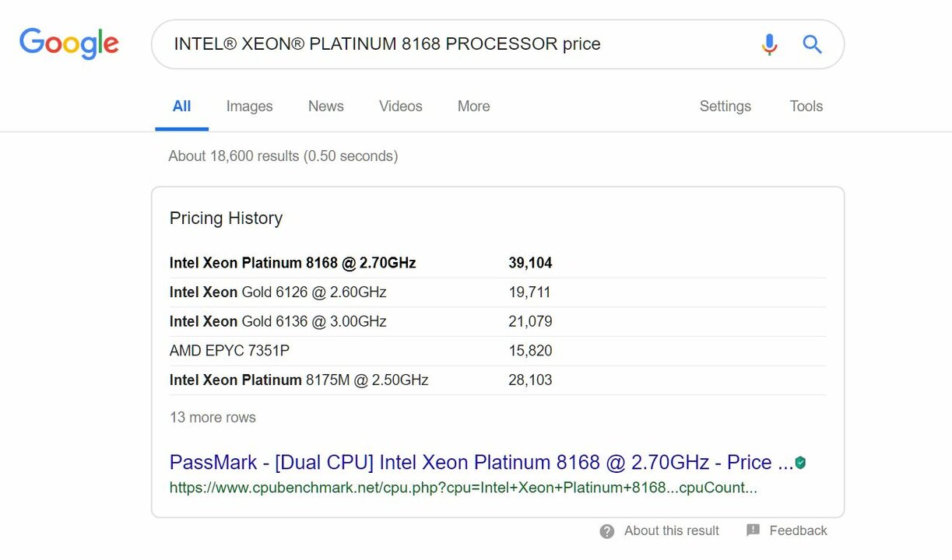Click the Google logo
Image resolution: width=952 pixels, height=560 pixels.
click(69, 44)
